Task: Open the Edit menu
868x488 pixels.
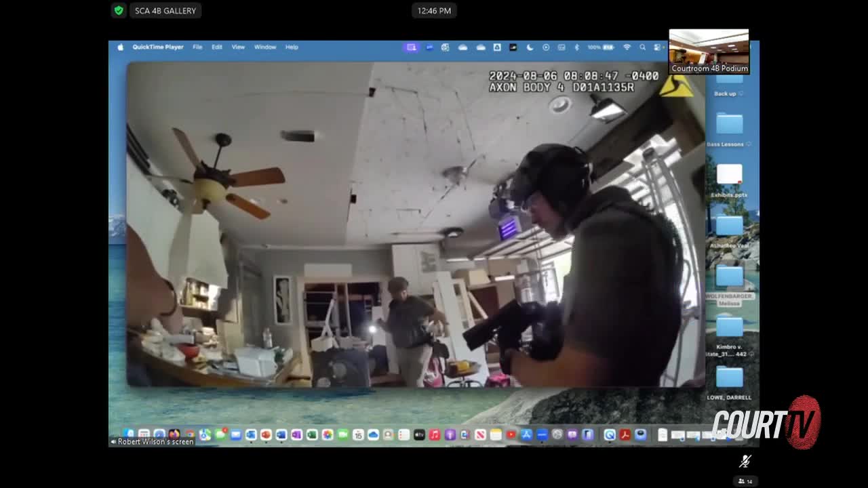Action: point(217,47)
